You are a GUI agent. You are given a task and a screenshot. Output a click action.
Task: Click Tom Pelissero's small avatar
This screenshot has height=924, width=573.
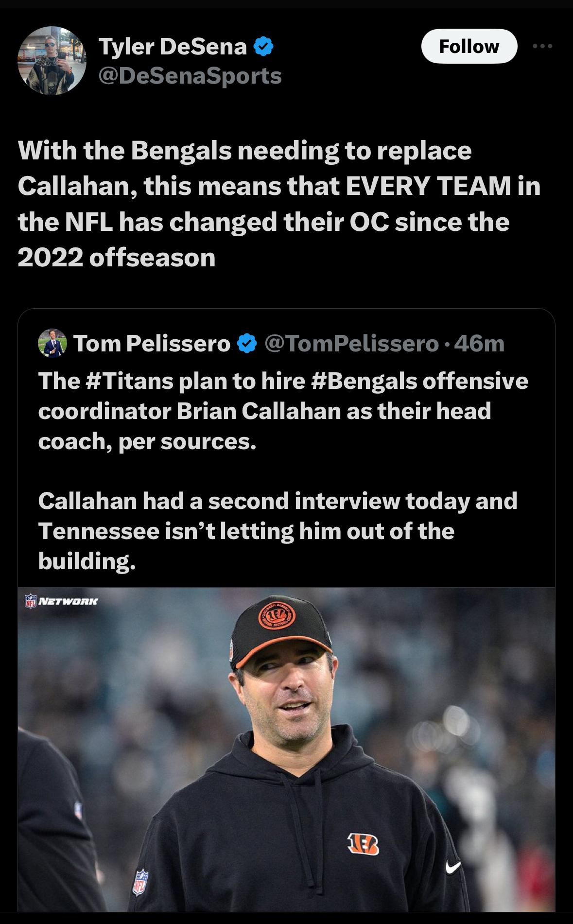pos(52,343)
